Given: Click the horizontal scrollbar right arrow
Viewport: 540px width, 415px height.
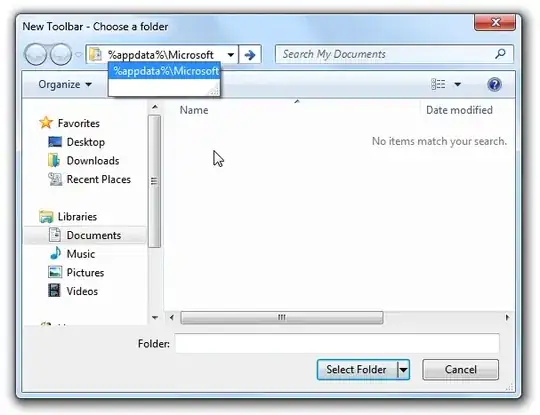Looking at the screenshot, I should click(507, 318).
